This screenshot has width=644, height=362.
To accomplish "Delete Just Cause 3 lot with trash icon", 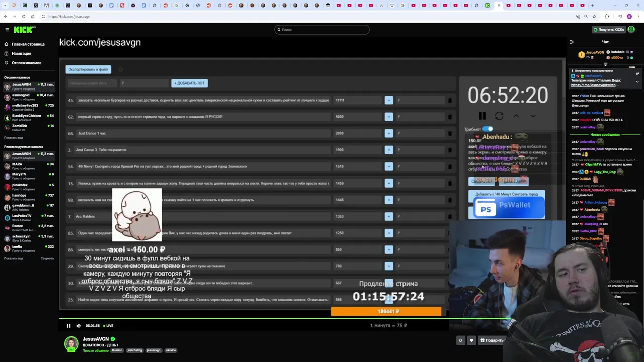I will [450, 150].
